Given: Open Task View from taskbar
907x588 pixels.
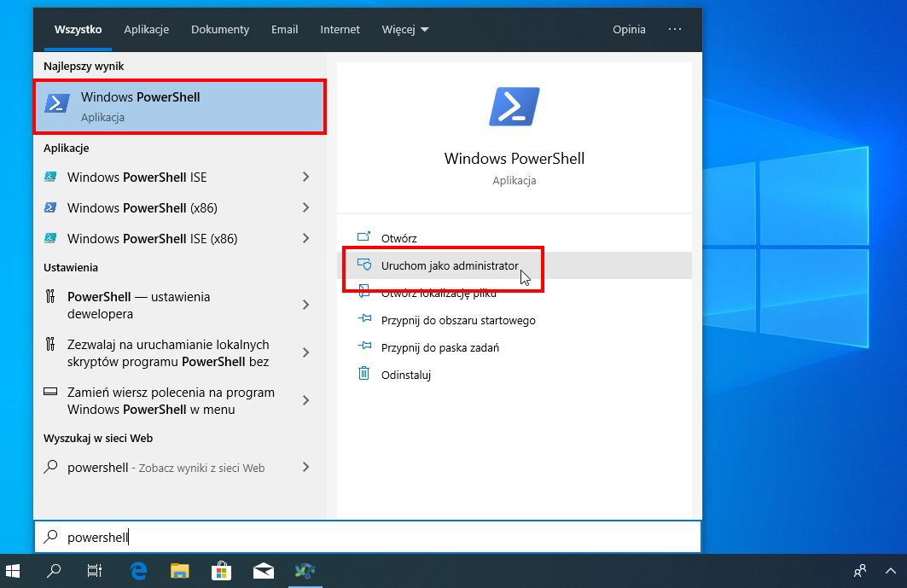Looking at the screenshot, I should [x=95, y=571].
